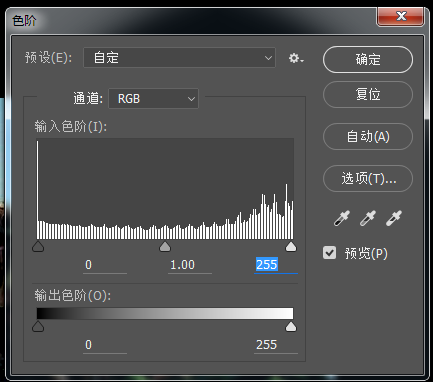
Task: Expand the 预设 preset dropdown
Action: [179, 58]
